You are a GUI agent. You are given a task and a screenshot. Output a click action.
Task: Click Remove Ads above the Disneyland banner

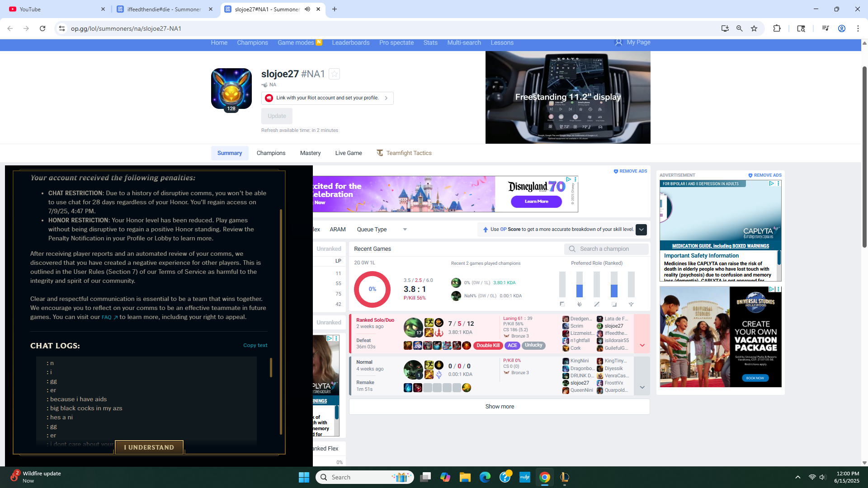(630, 171)
